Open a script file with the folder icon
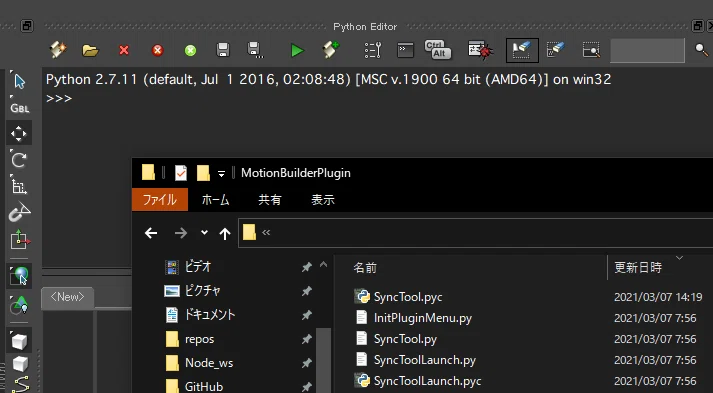The width and height of the screenshot is (713, 393). tap(90, 50)
